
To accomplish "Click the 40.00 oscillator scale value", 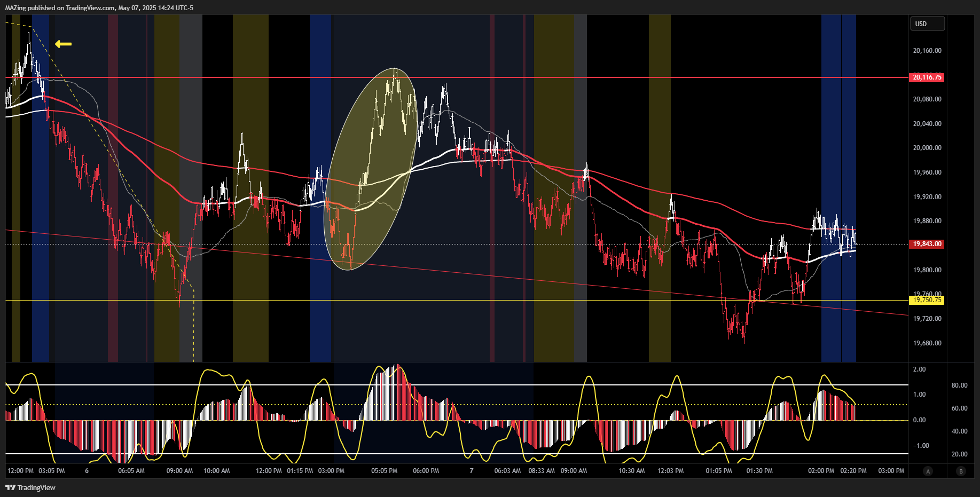I will pyautogui.click(x=960, y=431).
